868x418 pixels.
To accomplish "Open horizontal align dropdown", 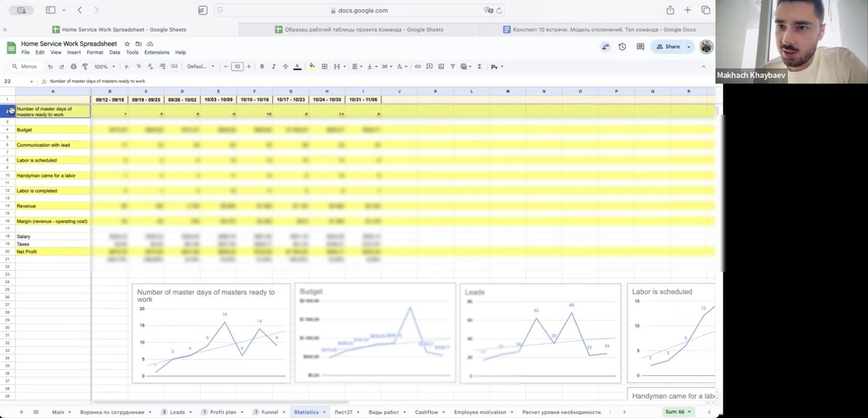I will (x=356, y=67).
